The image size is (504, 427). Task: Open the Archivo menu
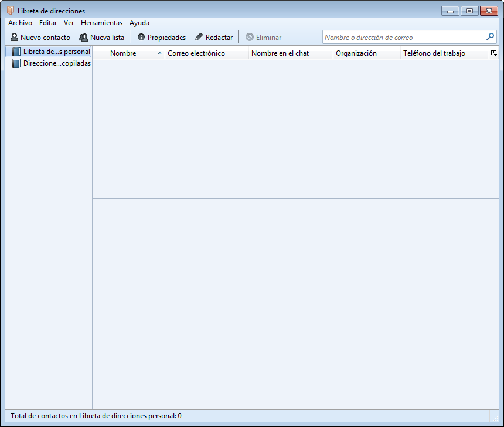20,23
